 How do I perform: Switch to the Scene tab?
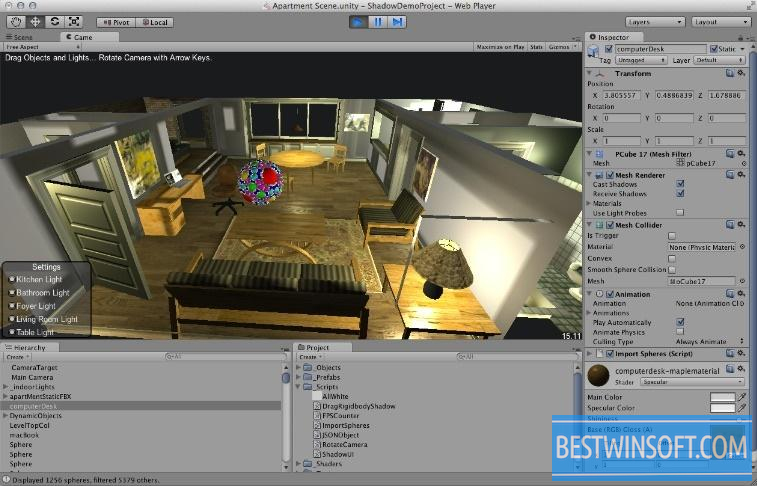19,37
